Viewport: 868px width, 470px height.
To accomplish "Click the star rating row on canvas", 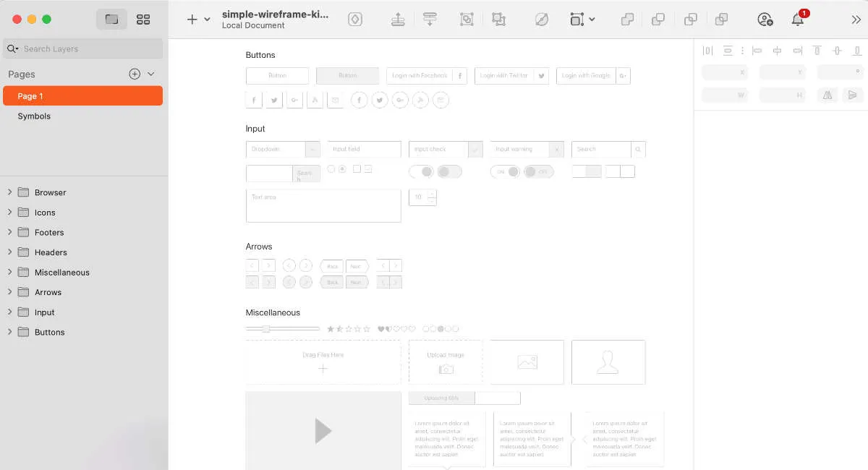I will coord(349,329).
